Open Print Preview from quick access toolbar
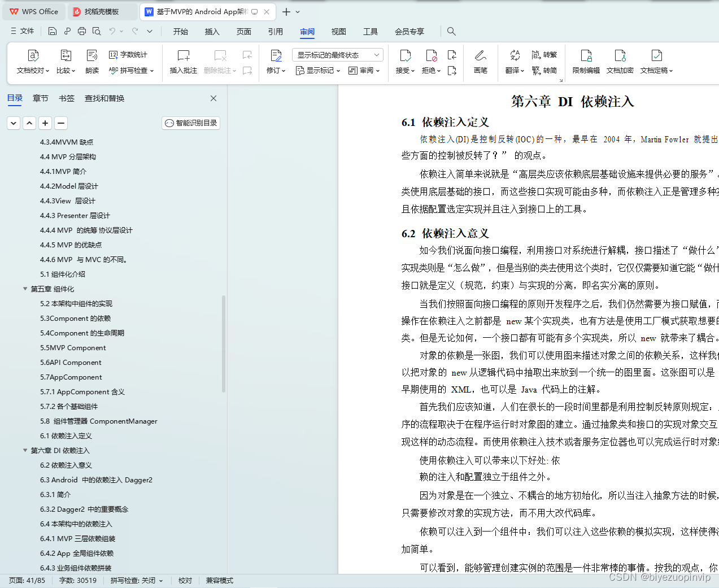 click(x=97, y=31)
